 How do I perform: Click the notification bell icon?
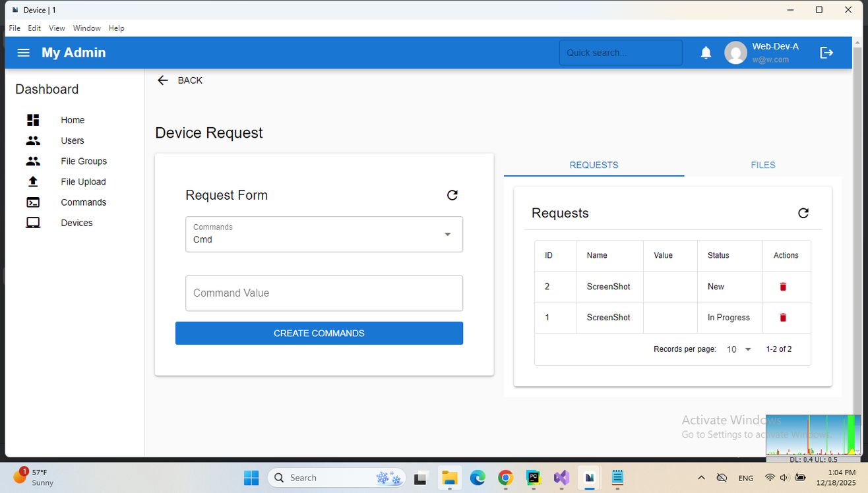pos(706,53)
